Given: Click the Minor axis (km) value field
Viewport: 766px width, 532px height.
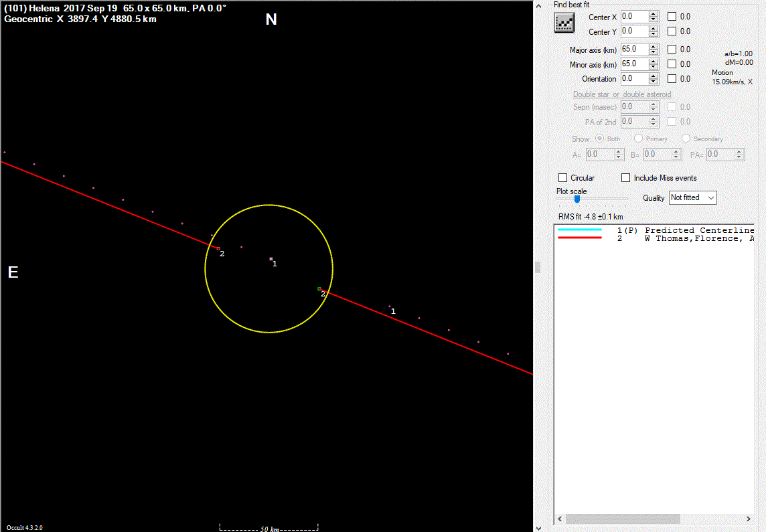Looking at the screenshot, I should click(635, 64).
